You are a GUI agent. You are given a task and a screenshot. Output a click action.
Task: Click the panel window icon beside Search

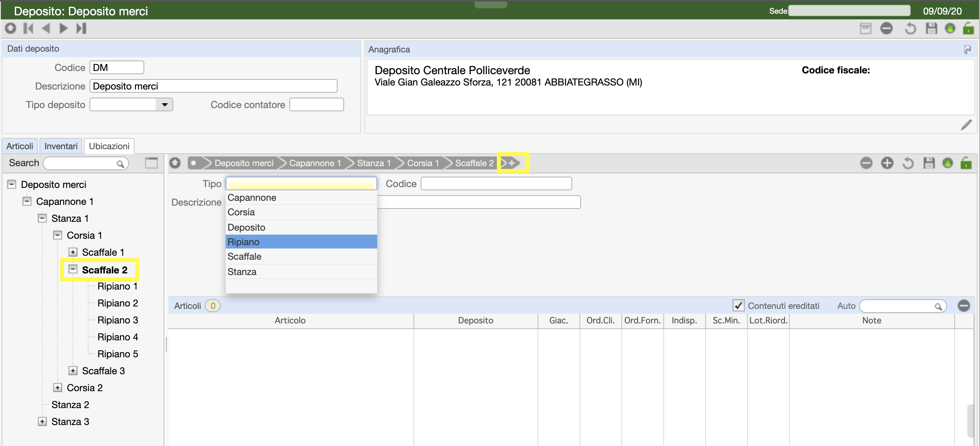point(152,163)
